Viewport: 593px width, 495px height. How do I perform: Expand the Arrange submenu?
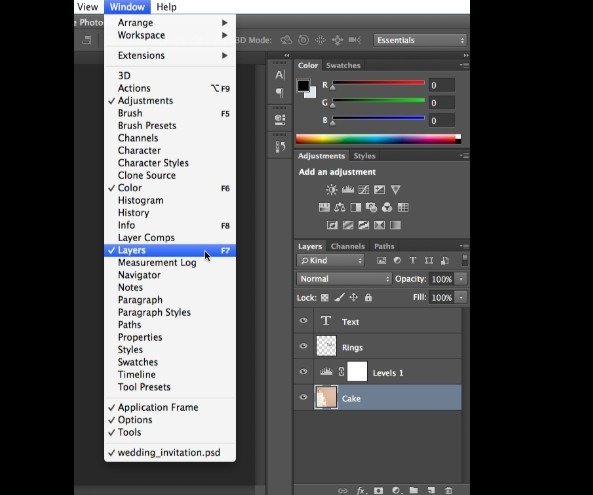170,23
